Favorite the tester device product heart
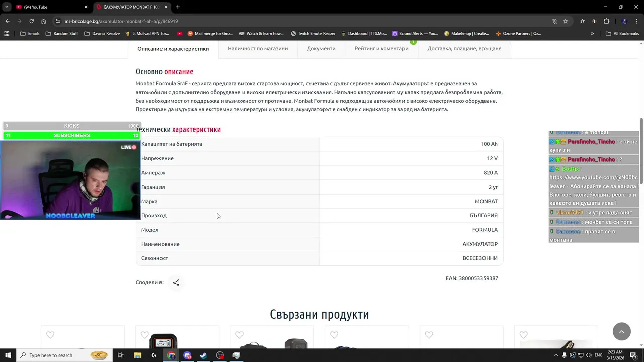644x362 pixels. pos(145,335)
